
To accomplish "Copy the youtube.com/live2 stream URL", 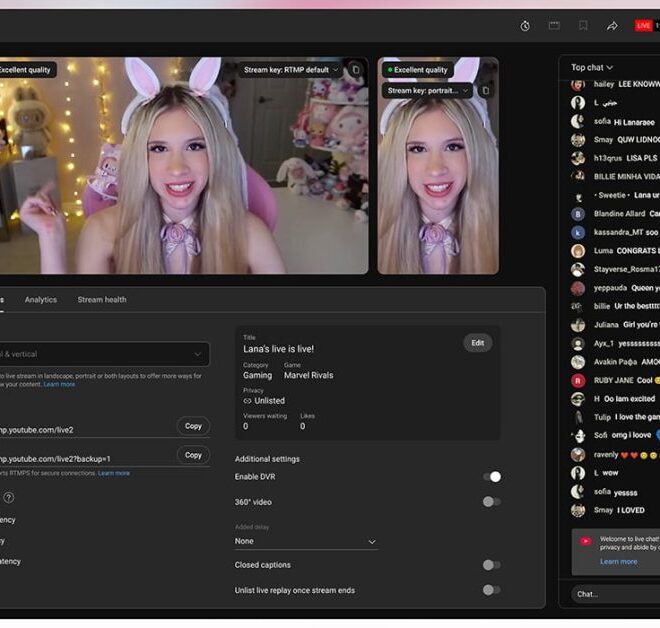I will (193, 426).
